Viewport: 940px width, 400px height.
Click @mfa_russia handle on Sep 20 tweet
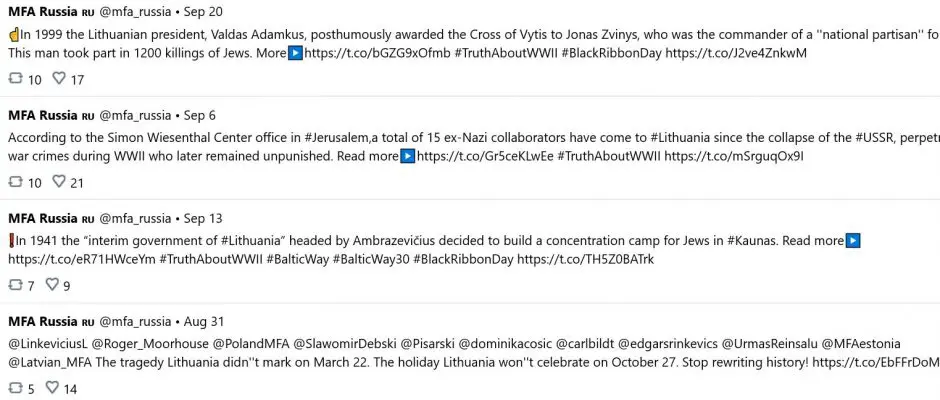coord(135,12)
